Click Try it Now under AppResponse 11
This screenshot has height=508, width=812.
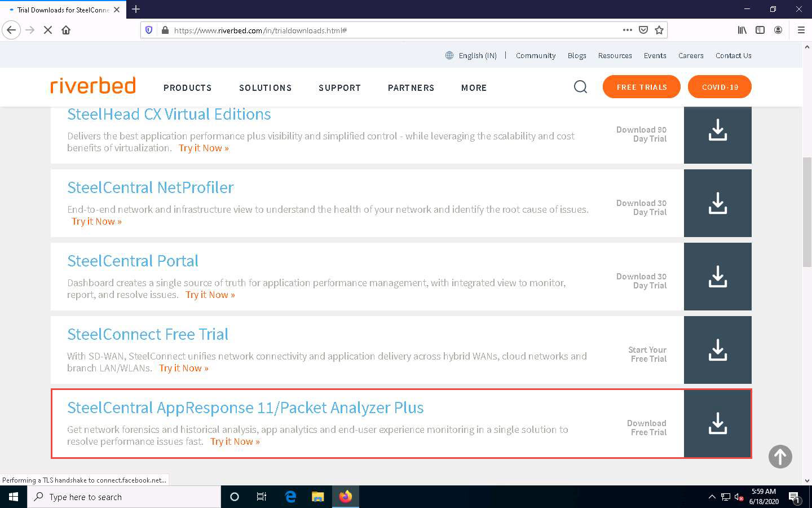pos(235,441)
